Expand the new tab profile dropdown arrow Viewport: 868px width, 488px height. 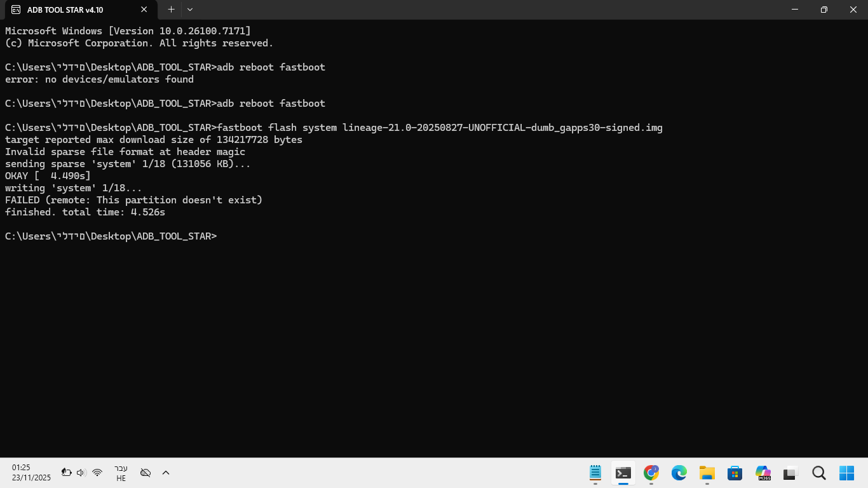click(190, 10)
